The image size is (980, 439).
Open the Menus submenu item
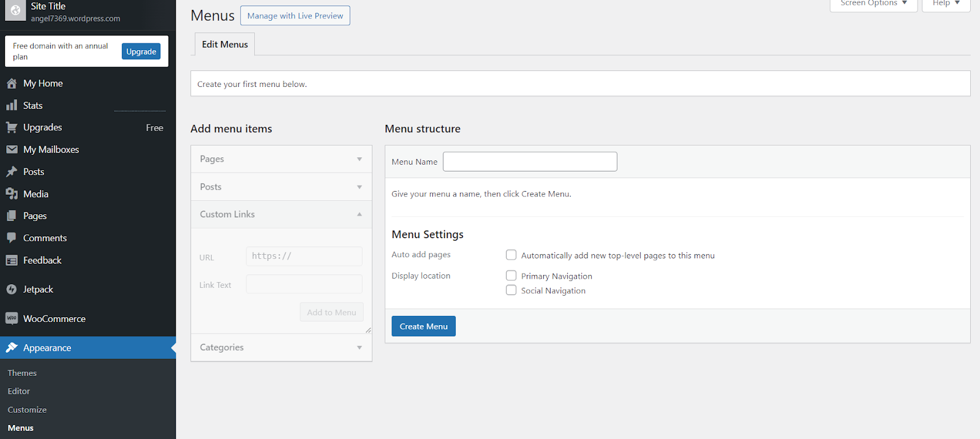point(21,428)
